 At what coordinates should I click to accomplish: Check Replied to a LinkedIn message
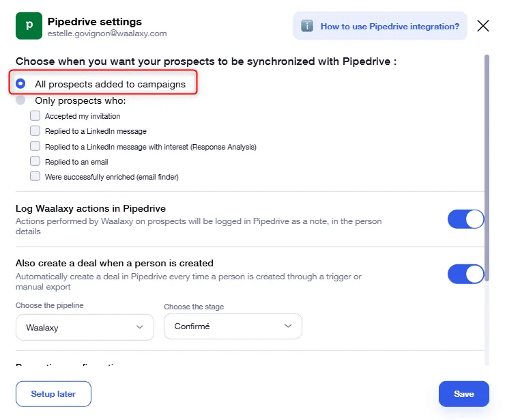(x=35, y=131)
